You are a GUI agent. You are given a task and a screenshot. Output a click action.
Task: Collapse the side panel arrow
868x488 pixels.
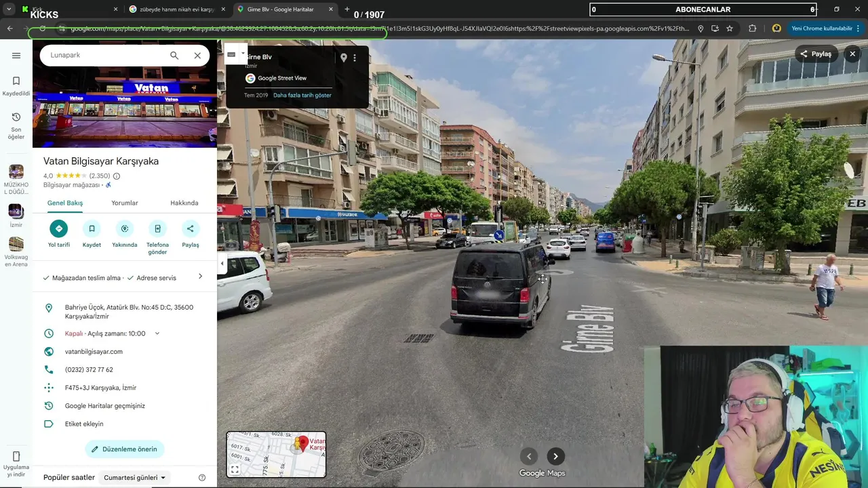222,263
